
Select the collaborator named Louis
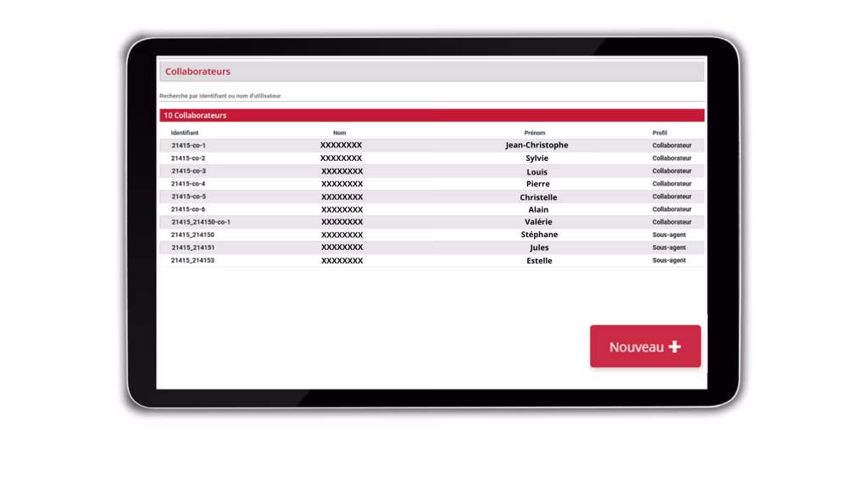point(537,171)
